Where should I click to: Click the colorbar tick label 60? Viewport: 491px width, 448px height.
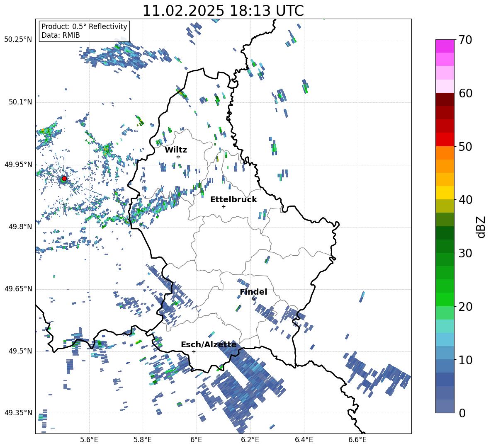click(x=465, y=93)
